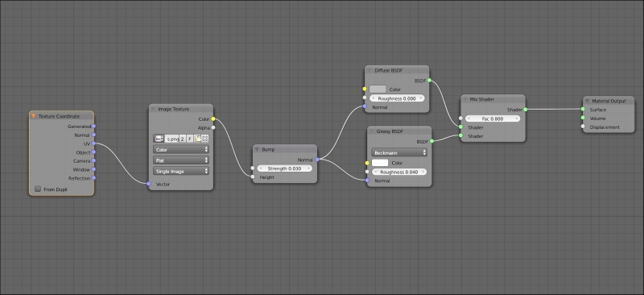Viewport: 644px width, 295px height.
Task: Click the Vector input socket on Image Texture
Action: click(x=149, y=184)
